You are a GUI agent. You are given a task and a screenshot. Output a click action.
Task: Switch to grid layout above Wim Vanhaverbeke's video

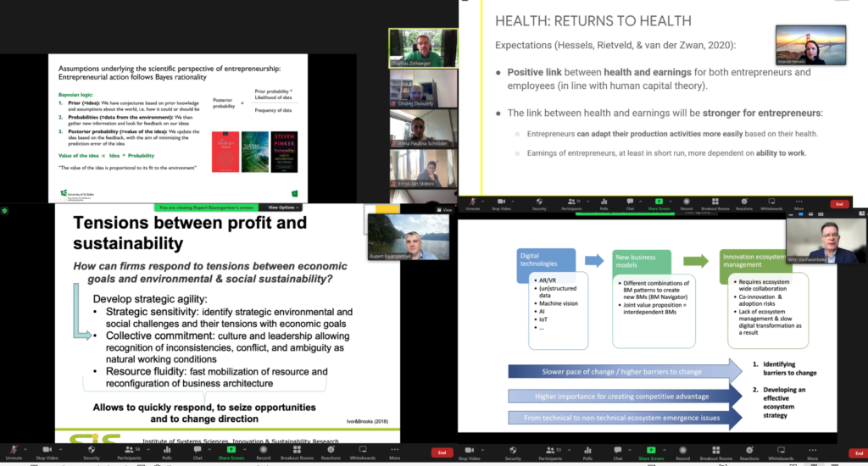coord(821,214)
